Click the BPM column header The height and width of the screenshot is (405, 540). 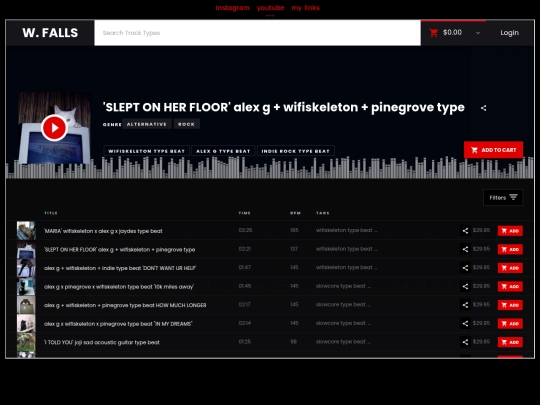click(295, 213)
